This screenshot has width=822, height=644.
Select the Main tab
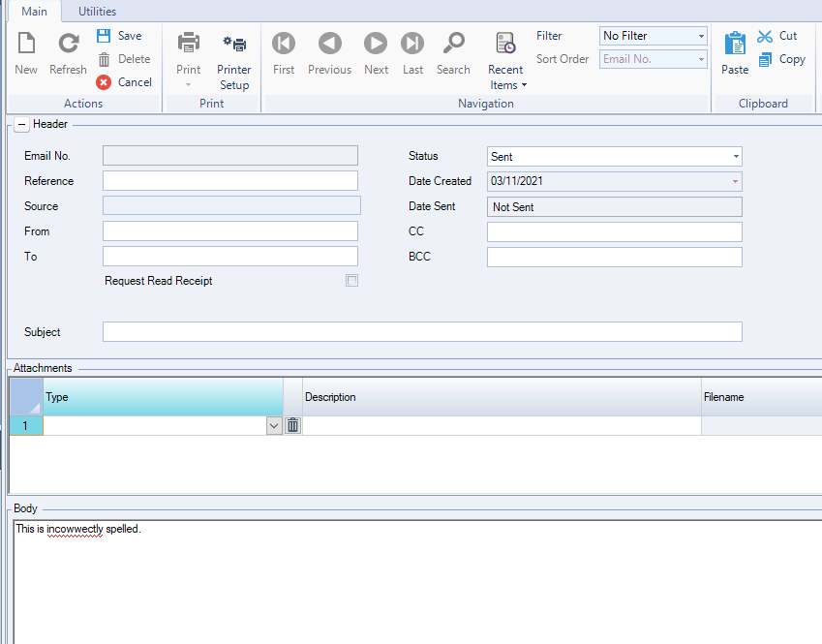[35, 12]
